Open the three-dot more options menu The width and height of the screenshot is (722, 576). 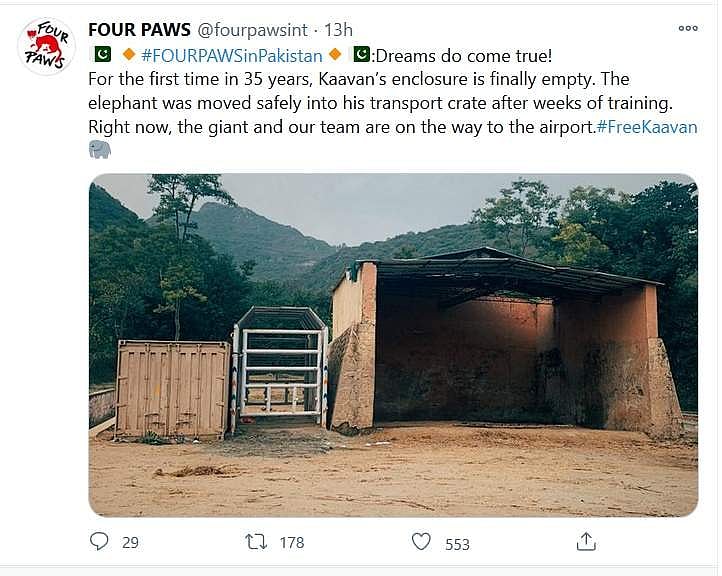[x=688, y=29]
